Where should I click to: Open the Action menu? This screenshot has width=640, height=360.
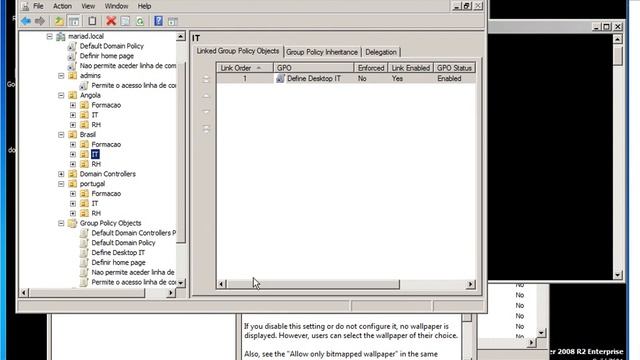[x=62, y=6]
